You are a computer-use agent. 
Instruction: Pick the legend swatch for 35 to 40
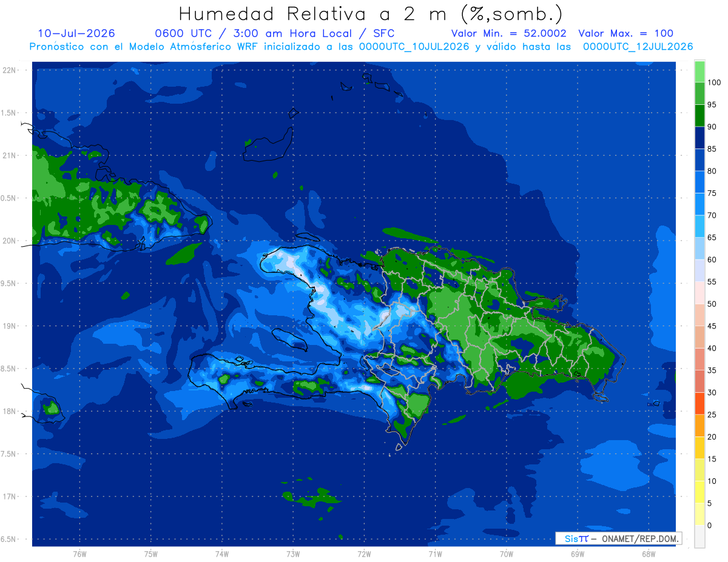click(x=699, y=359)
